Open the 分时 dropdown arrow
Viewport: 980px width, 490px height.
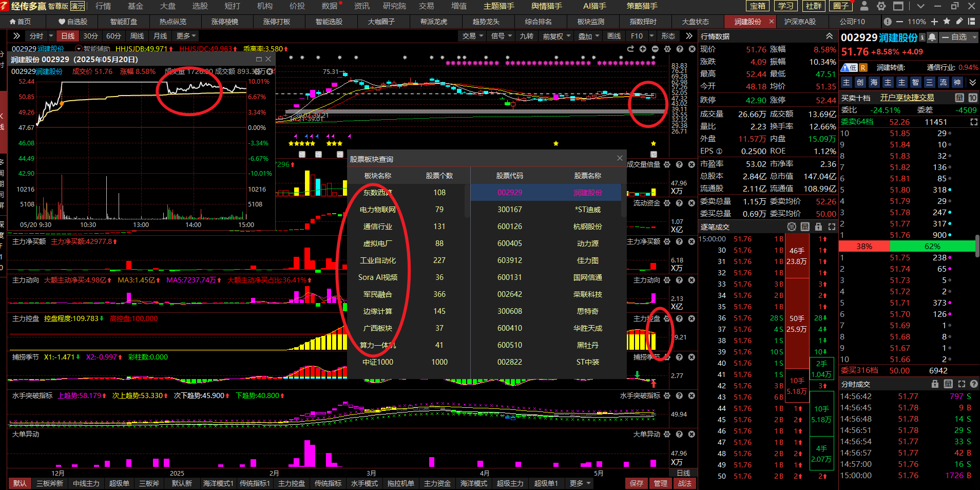[51, 36]
